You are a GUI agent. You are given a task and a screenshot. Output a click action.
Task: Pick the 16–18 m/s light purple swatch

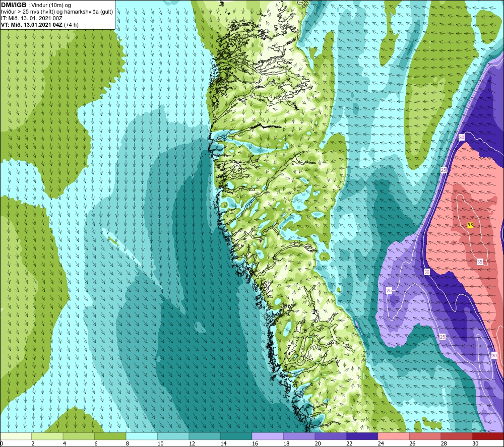point(268,436)
